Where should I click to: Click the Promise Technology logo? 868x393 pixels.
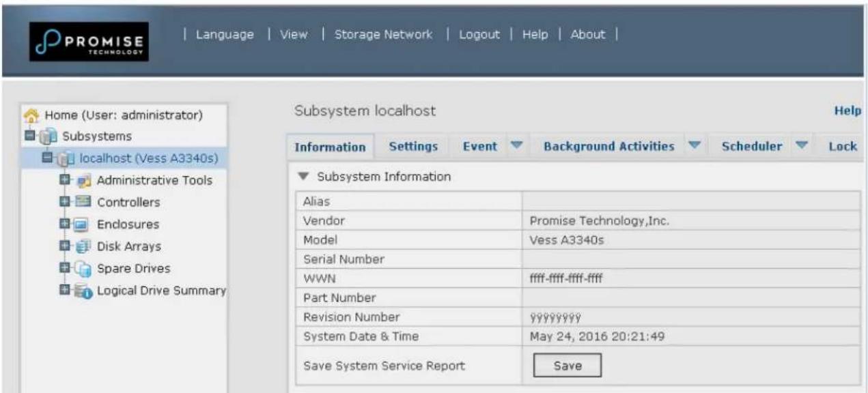[89, 42]
